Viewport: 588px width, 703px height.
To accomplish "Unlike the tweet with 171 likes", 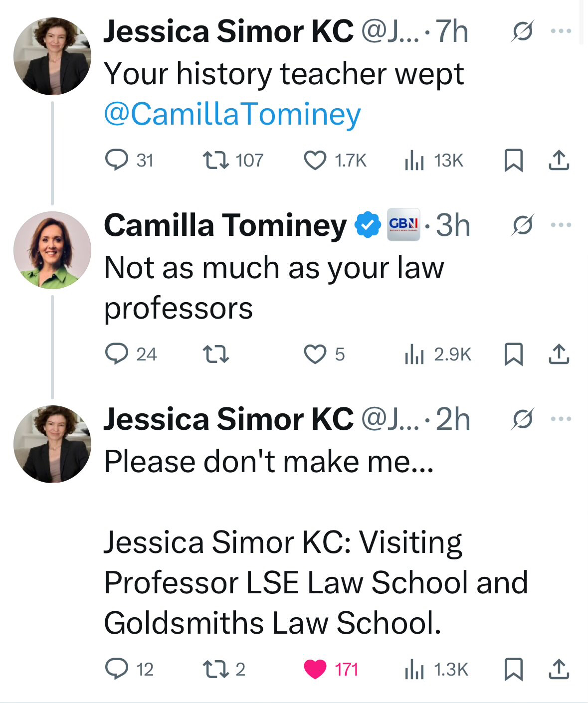I will (315, 669).
